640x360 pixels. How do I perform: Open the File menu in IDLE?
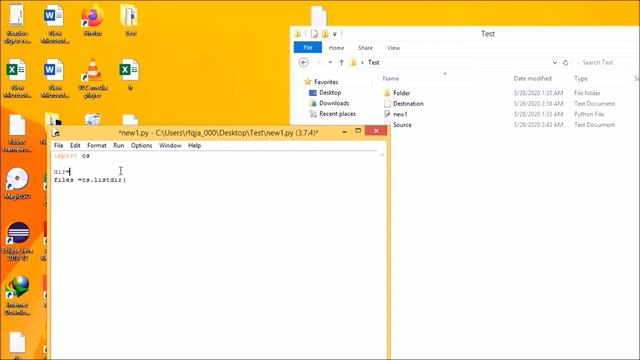[58, 145]
